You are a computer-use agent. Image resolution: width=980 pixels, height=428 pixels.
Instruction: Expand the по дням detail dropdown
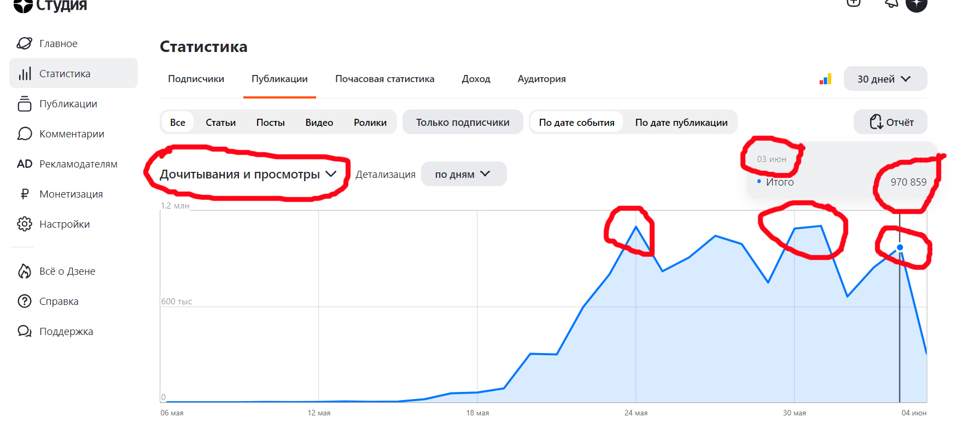[x=463, y=174]
